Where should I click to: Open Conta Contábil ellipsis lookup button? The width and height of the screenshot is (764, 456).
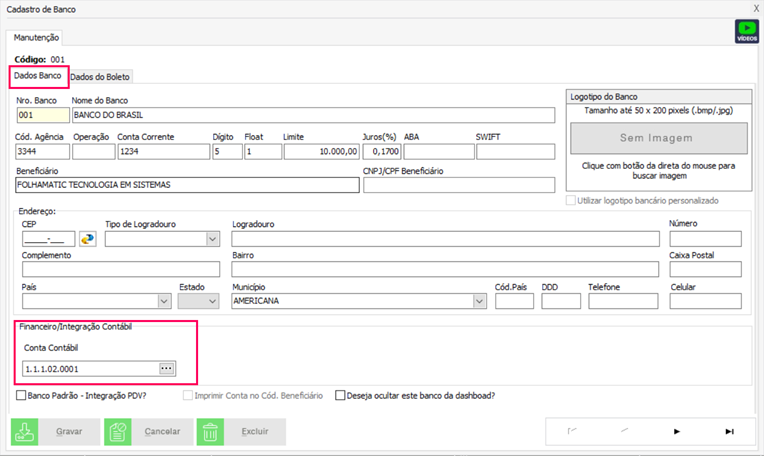167,369
